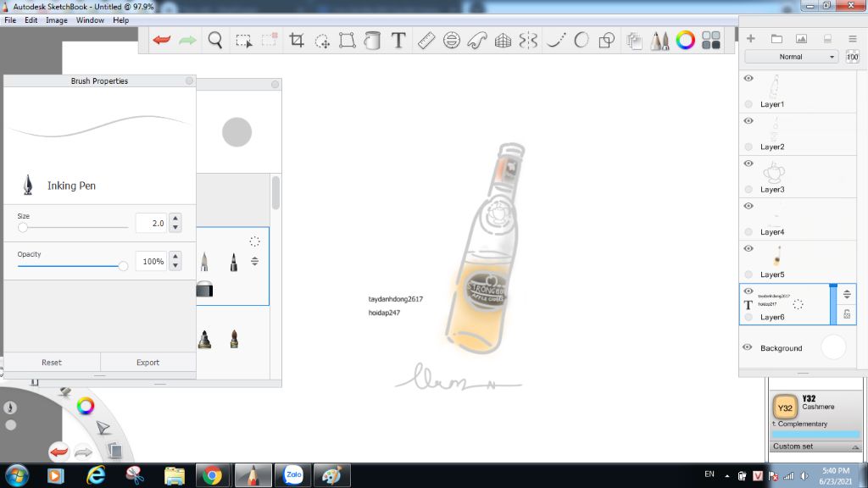Viewport: 868px width, 488px height.
Task: Show hidden system tray icons arrow
Action: pyautogui.click(x=726, y=476)
